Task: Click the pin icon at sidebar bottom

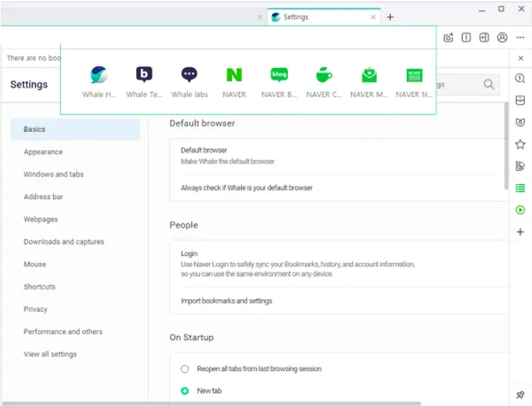Action: (520, 395)
